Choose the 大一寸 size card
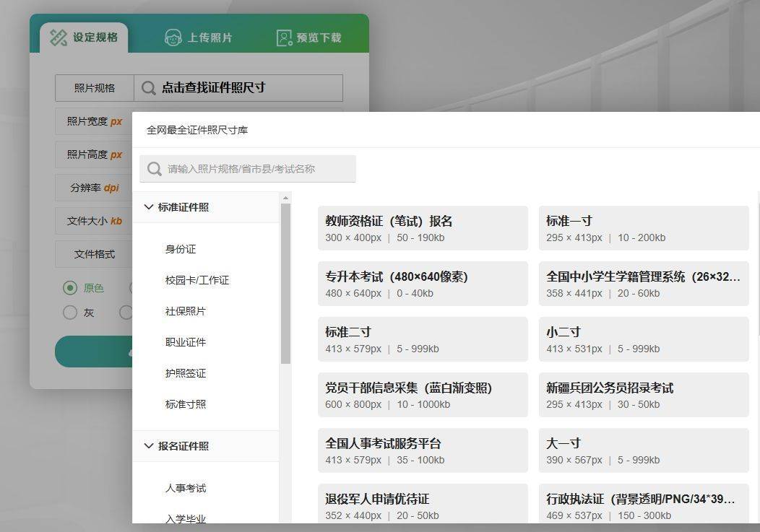The width and height of the screenshot is (760, 532). click(644, 450)
